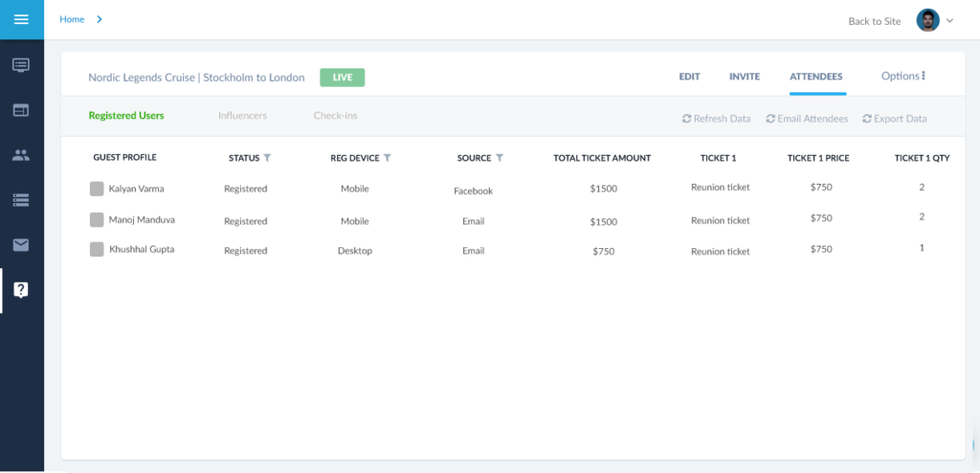Screen dimensions: 980x473
Task: Open the Reg Device column filter
Action: (388, 158)
